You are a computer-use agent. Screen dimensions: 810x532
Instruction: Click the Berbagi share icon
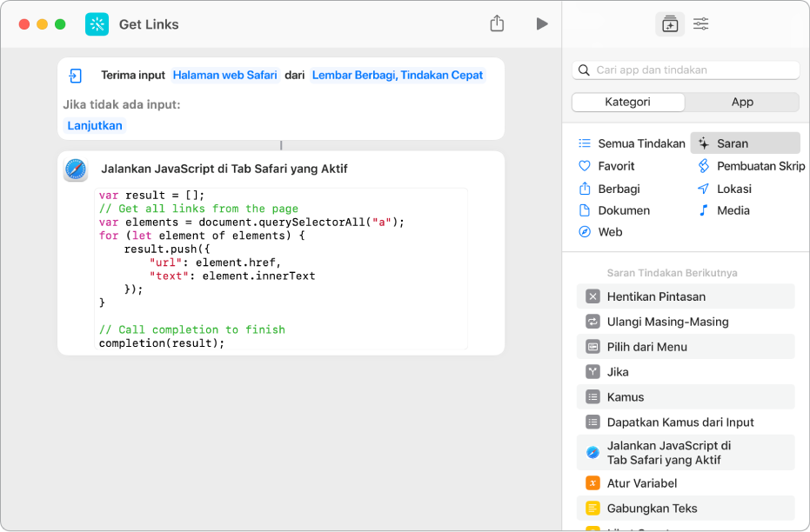coord(585,189)
